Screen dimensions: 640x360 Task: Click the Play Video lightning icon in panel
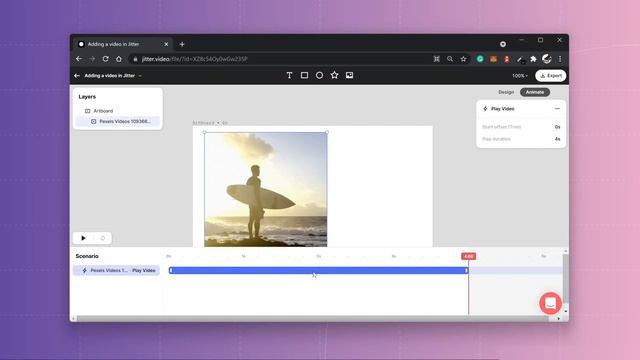pyautogui.click(x=485, y=109)
